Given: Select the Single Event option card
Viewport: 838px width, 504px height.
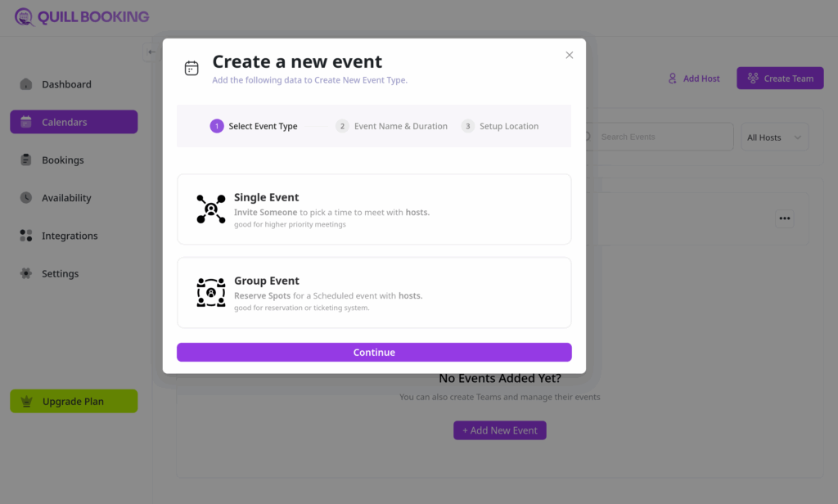Looking at the screenshot, I should [374, 209].
